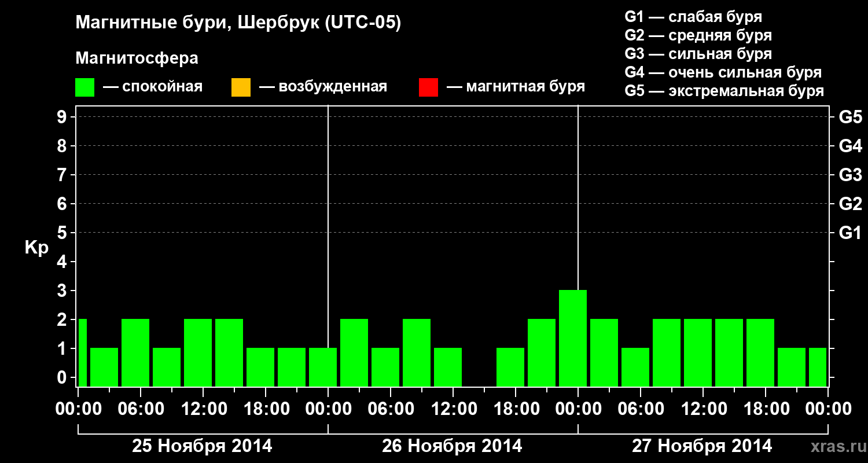Click the final 00:00 time label at the axis end

tap(828, 409)
